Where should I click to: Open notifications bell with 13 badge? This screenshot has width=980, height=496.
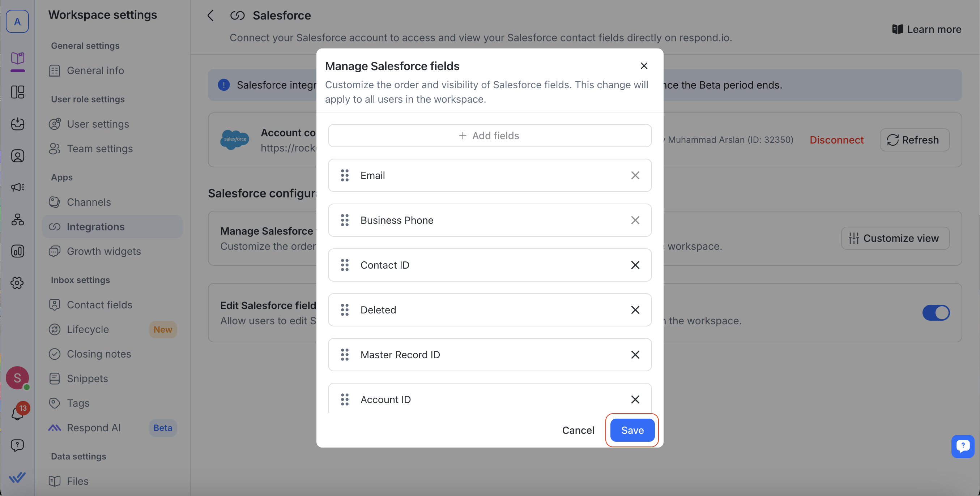tap(17, 413)
